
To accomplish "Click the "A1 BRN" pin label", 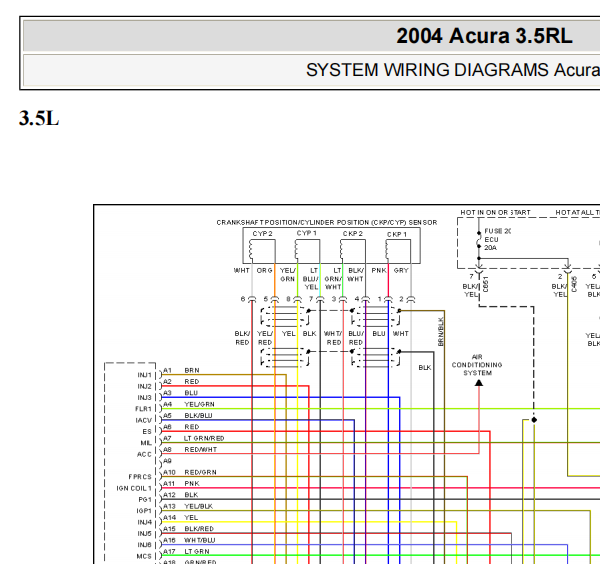I will coord(181,370).
